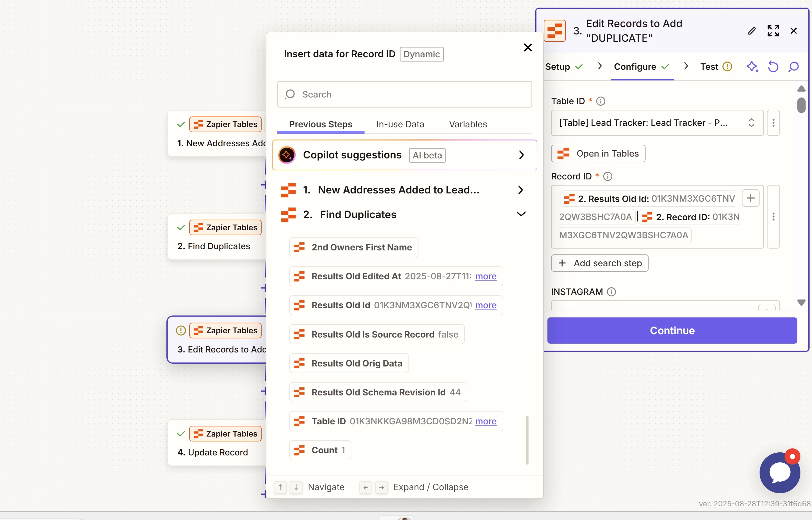Click inside the Record ID input field
Image resolution: width=812 pixels, height=520 pixels.
pyautogui.click(x=657, y=217)
